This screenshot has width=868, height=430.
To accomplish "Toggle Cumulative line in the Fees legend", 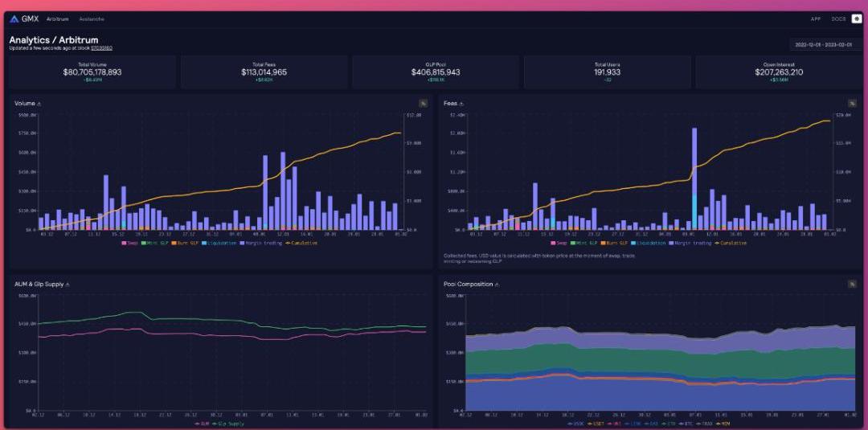I will tap(731, 243).
